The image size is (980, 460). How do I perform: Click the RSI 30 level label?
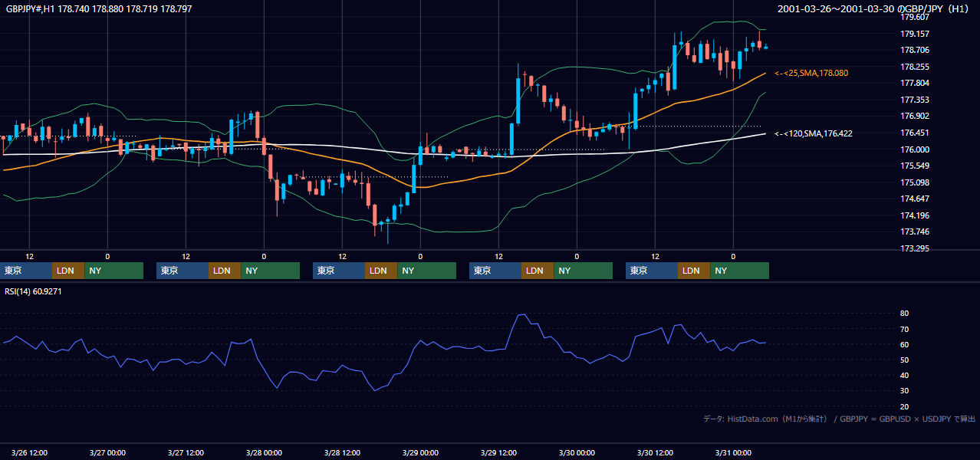(904, 391)
